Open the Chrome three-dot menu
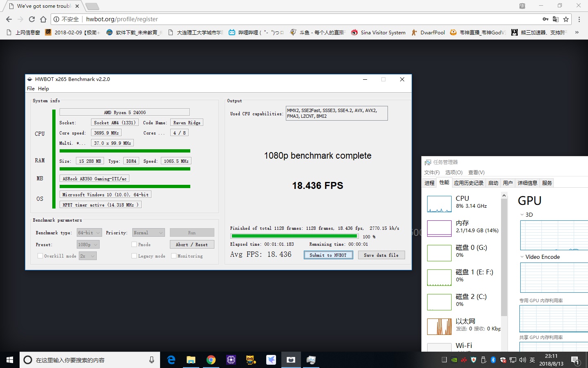 coord(579,19)
